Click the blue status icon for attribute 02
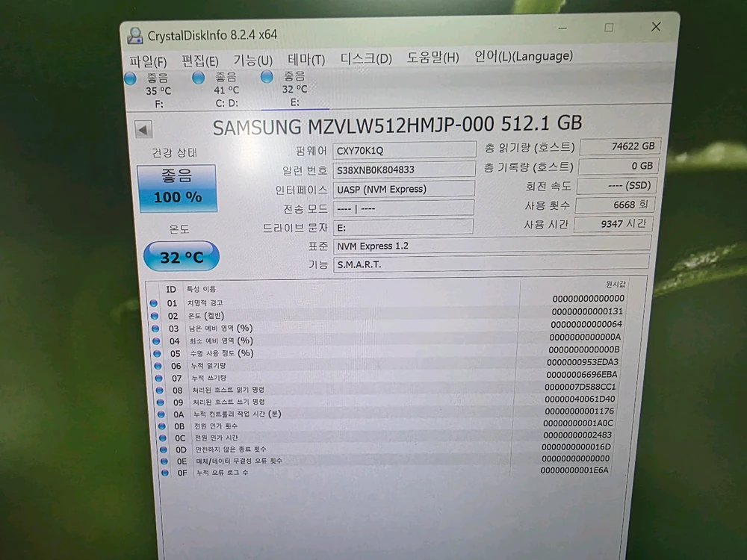This screenshot has width=747, height=560. (155, 316)
